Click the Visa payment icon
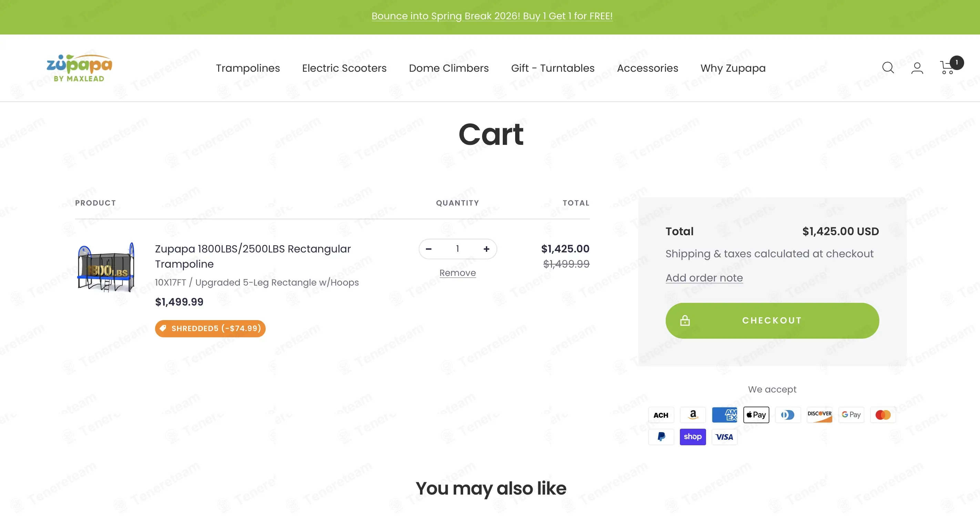This screenshot has width=980, height=527. (x=724, y=437)
